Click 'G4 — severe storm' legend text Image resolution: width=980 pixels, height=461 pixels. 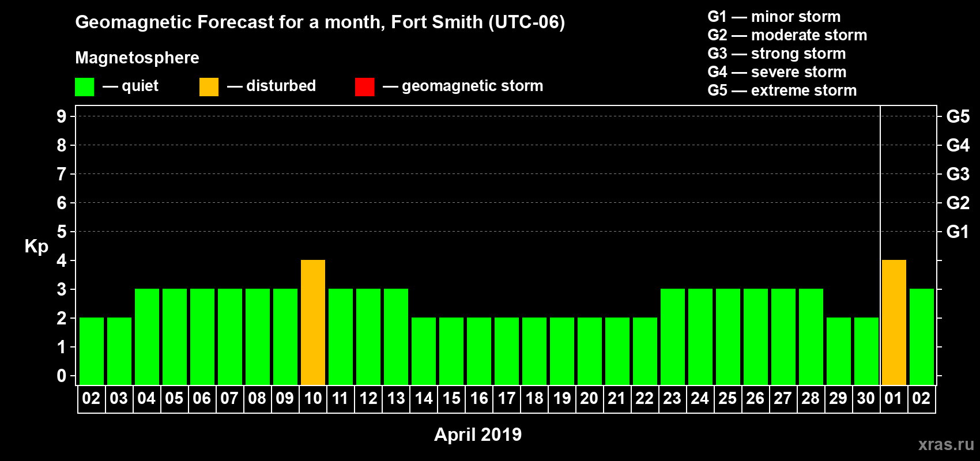pyautogui.click(x=777, y=72)
